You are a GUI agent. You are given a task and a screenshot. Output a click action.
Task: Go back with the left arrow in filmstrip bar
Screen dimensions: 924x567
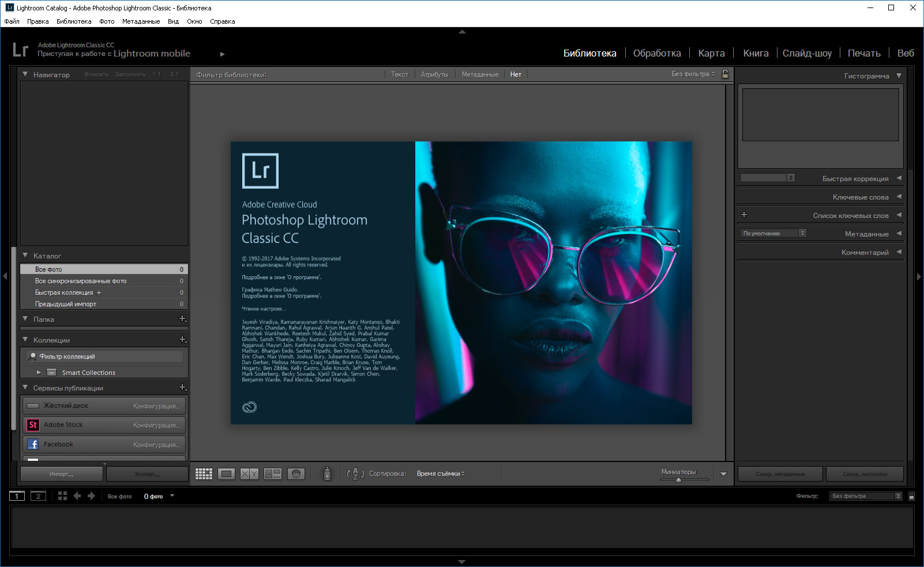pos(77,496)
